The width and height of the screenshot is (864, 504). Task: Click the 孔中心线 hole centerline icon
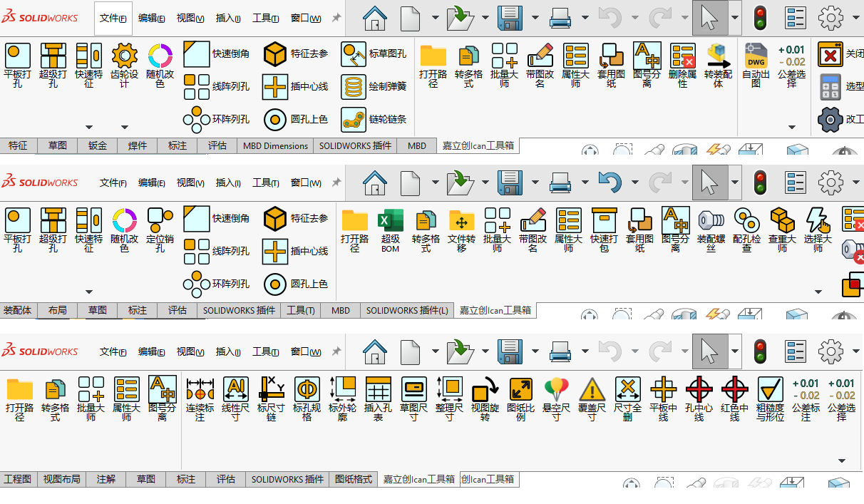(699, 399)
